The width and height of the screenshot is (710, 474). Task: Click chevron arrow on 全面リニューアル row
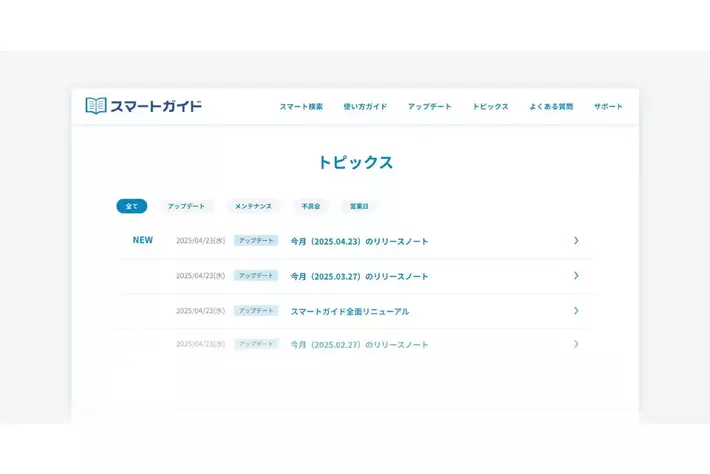click(x=576, y=311)
